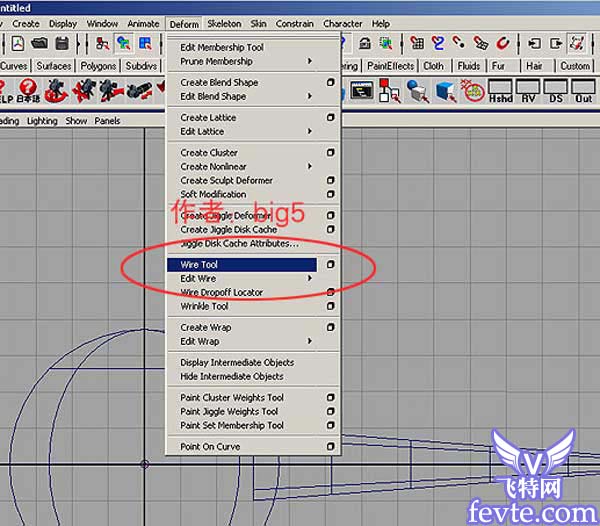
Task: Enable Select by Object Type icon
Action: tap(124, 43)
